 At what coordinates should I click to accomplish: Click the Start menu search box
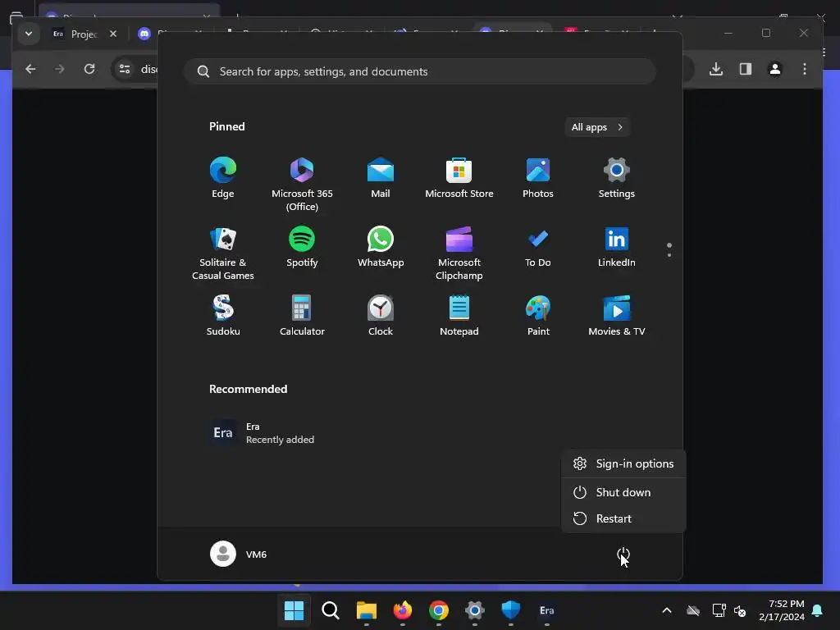tap(420, 71)
